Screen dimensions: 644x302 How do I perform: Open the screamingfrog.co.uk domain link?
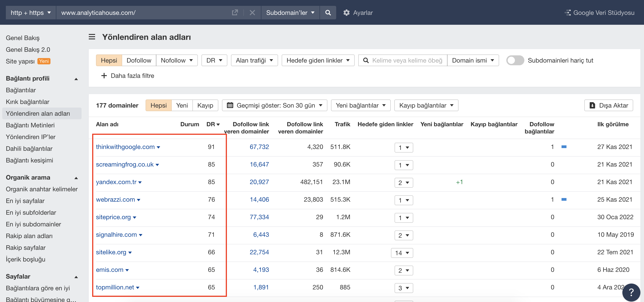[x=125, y=164]
